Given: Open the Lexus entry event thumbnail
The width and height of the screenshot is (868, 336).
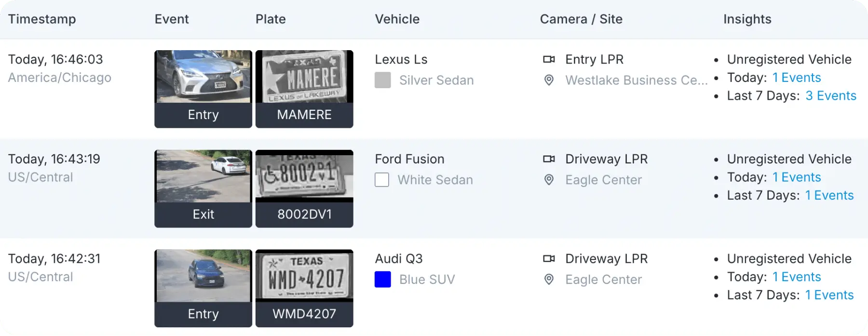Looking at the screenshot, I should coord(203,77).
